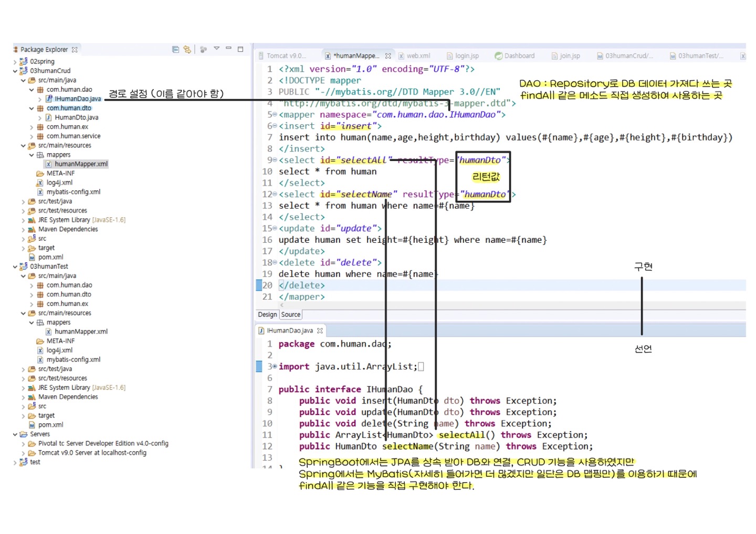Open the Package Explorer view menu

[x=216, y=49]
